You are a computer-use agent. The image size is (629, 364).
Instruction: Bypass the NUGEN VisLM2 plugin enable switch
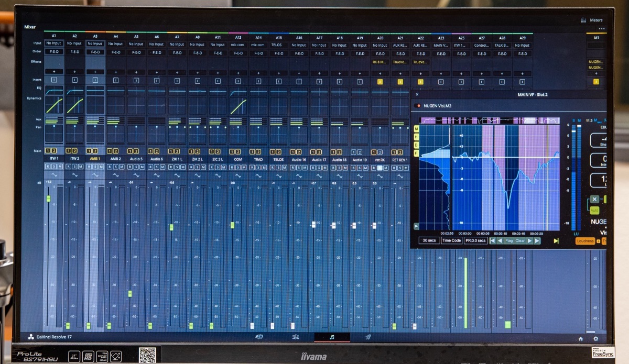point(418,105)
